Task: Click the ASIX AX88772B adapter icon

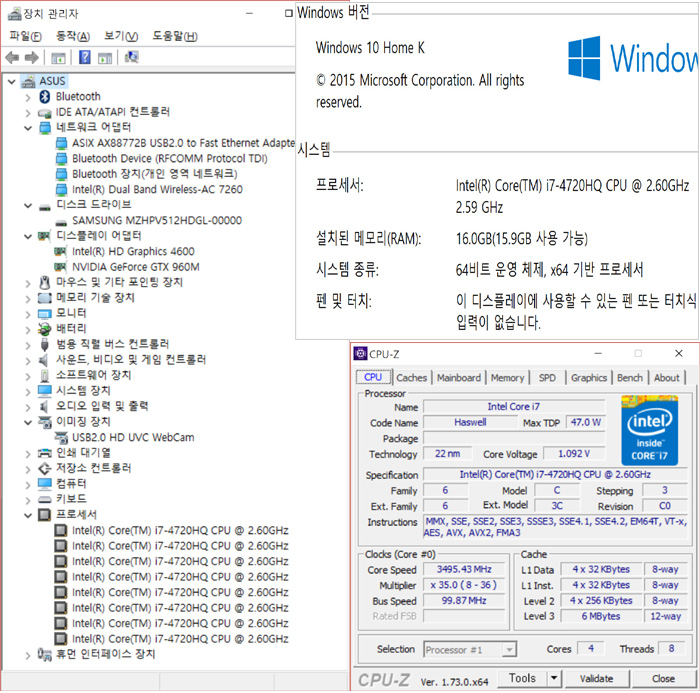Action: point(61,143)
